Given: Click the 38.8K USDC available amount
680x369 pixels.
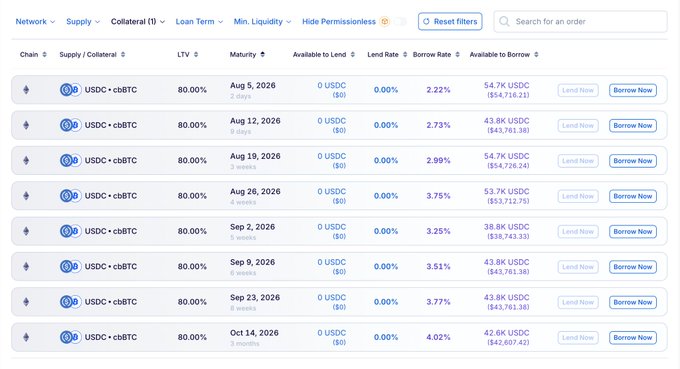Looking at the screenshot, I should tap(507, 227).
